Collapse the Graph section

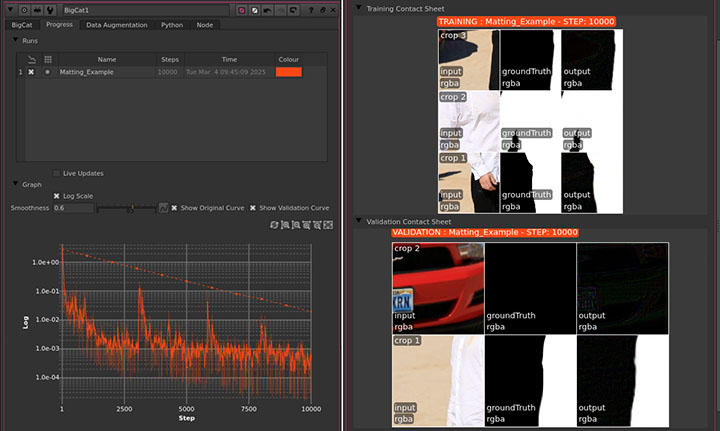14,184
